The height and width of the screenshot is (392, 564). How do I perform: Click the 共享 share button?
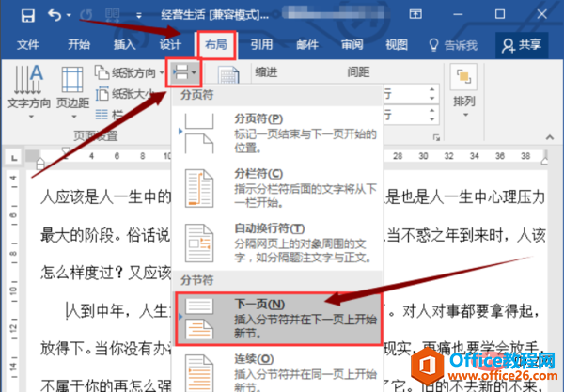click(522, 45)
